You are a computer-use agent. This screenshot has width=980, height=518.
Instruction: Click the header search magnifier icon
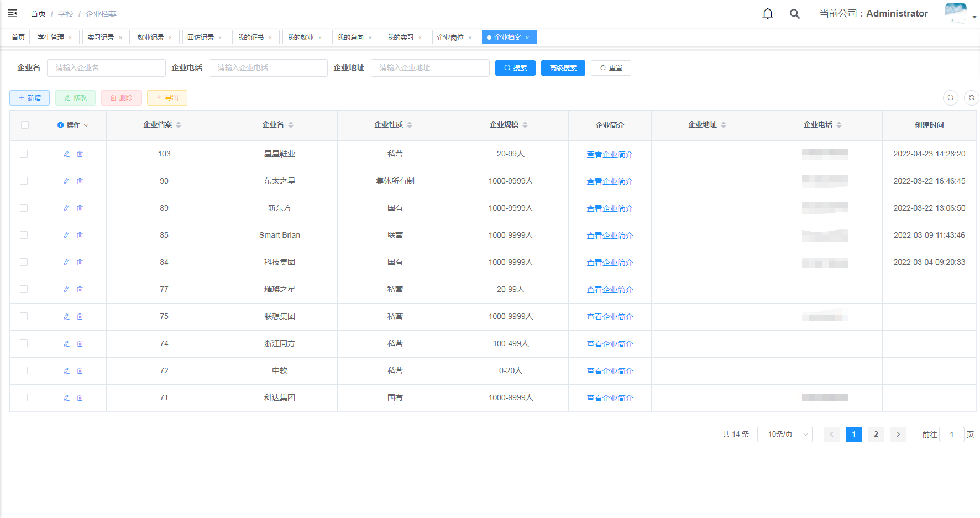pos(795,13)
